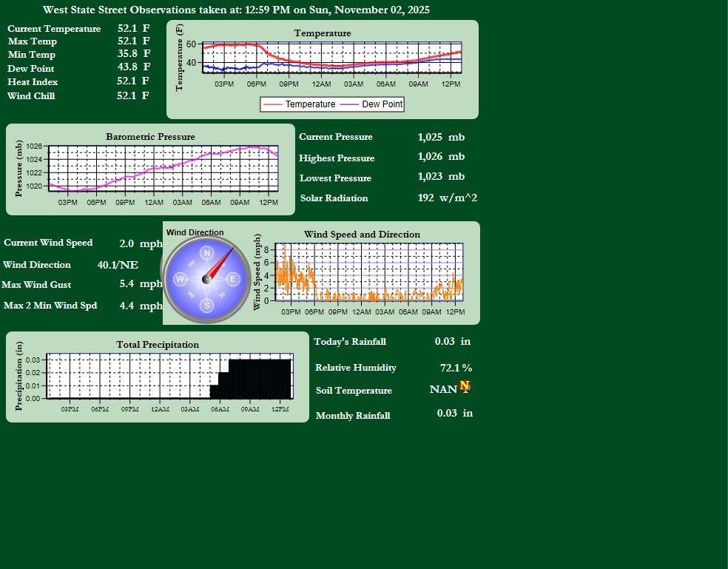Click the Temperature chart plot area
Viewport: 728px width, 569px height.
332,58
